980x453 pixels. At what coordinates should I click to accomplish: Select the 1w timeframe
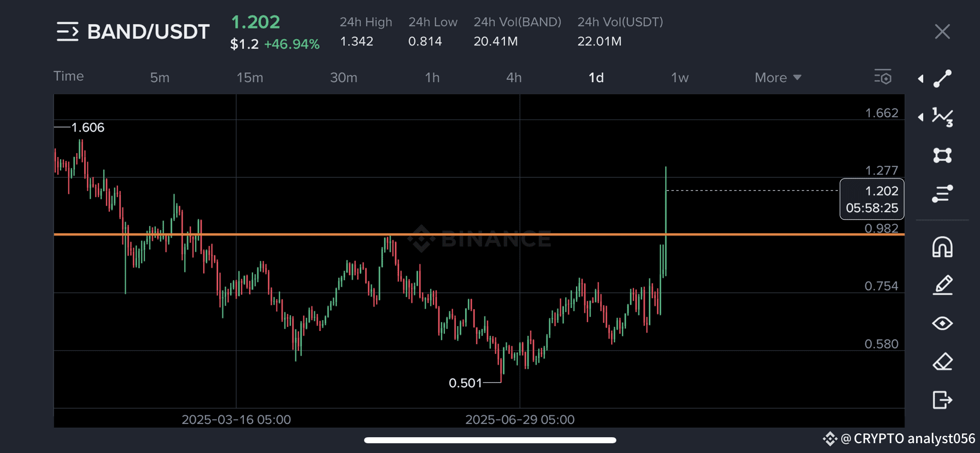click(679, 78)
